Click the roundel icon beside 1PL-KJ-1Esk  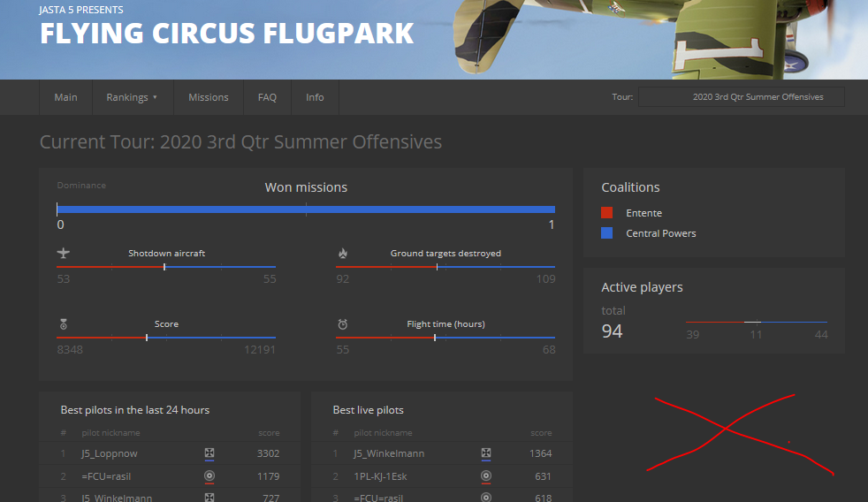click(x=485, y=476)
